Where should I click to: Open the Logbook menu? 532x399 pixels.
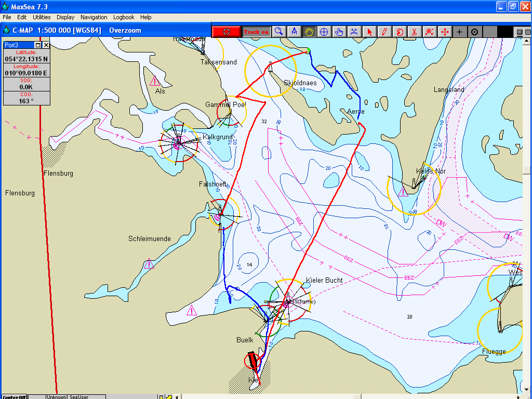pos(124,17)
